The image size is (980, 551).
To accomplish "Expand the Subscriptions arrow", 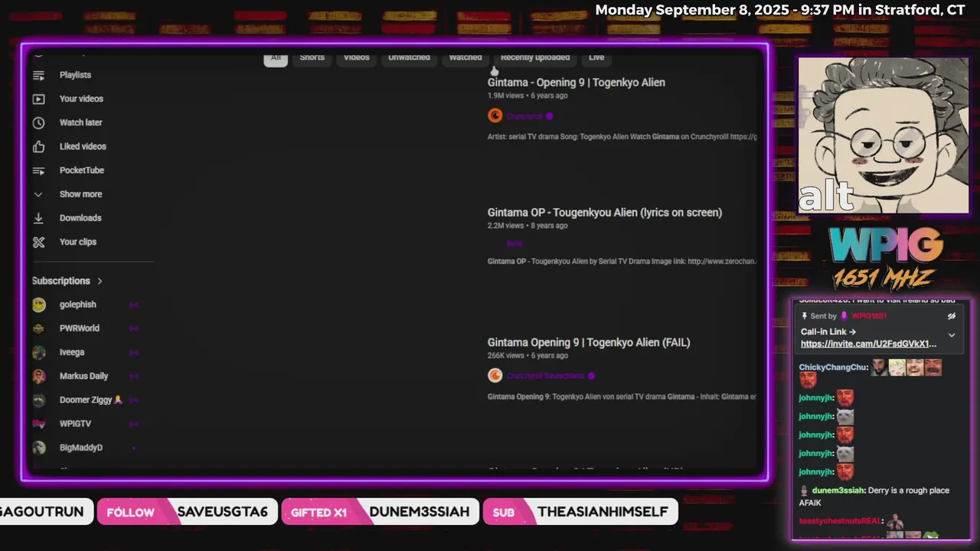I will click(100, 281).
